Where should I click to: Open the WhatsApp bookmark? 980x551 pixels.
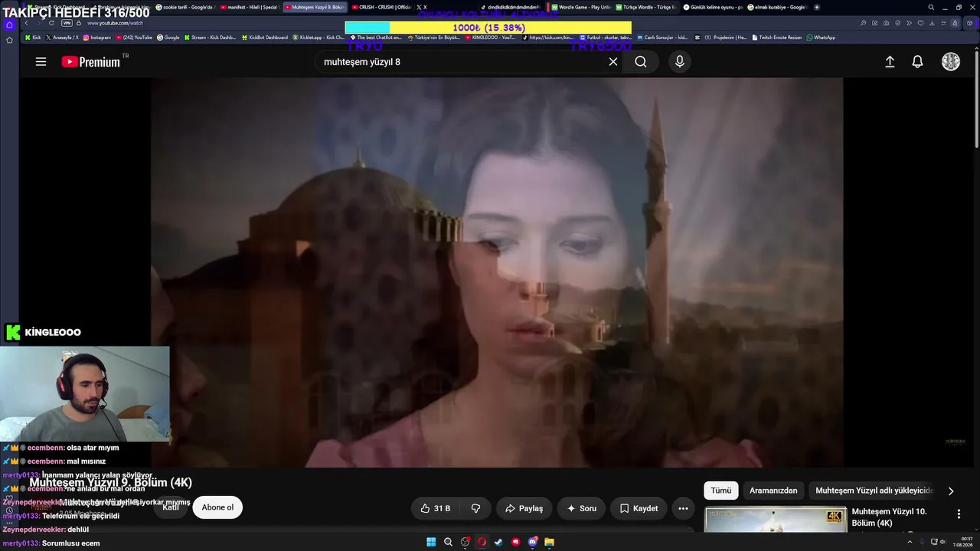[x=822, y=37]
